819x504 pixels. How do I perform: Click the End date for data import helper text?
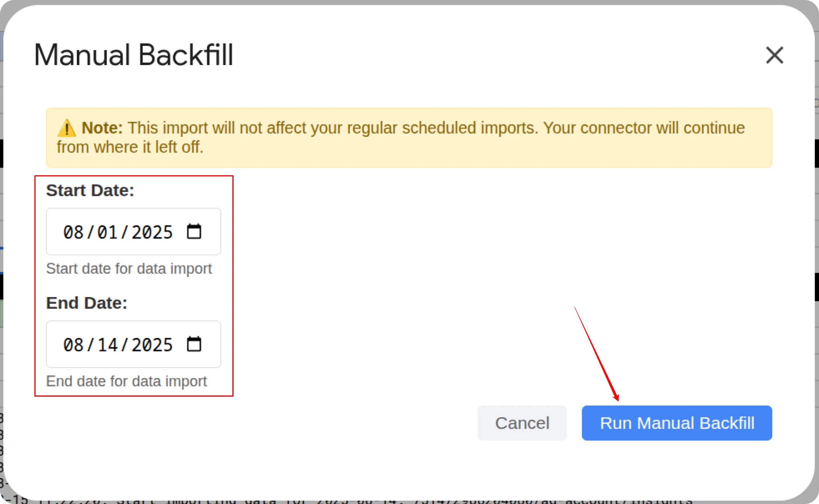point(126,381)
